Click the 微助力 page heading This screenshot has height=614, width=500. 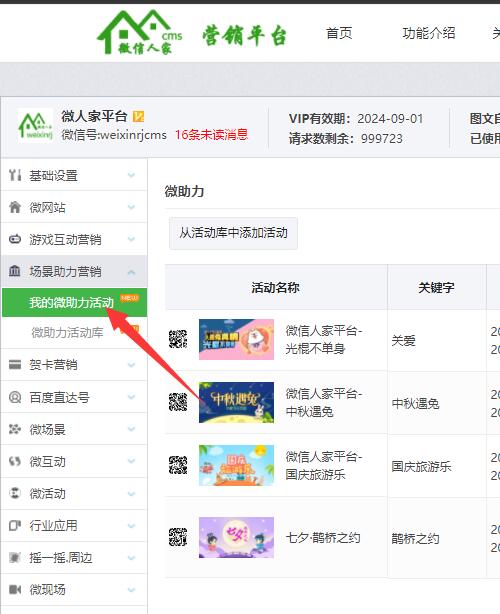[x=184, y=191]
